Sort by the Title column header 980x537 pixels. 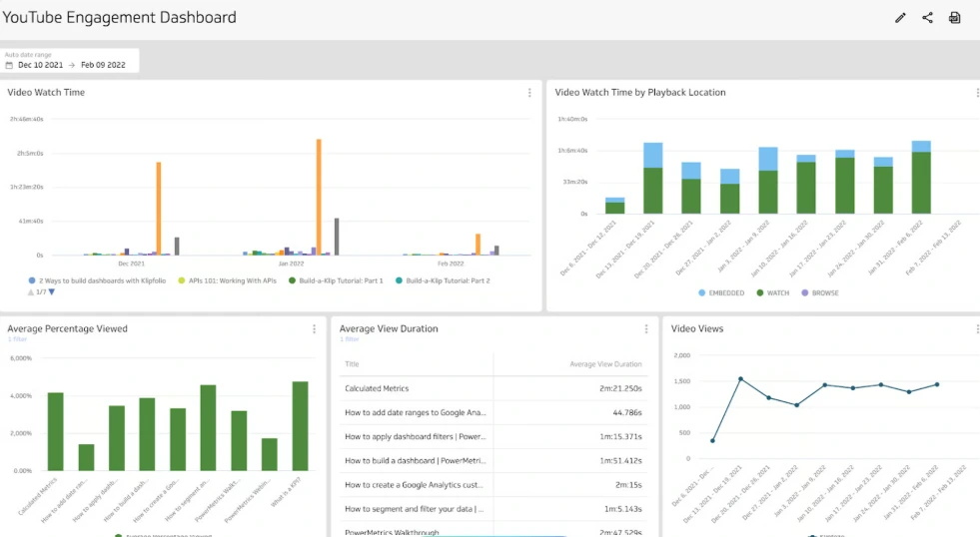point(352,364)
